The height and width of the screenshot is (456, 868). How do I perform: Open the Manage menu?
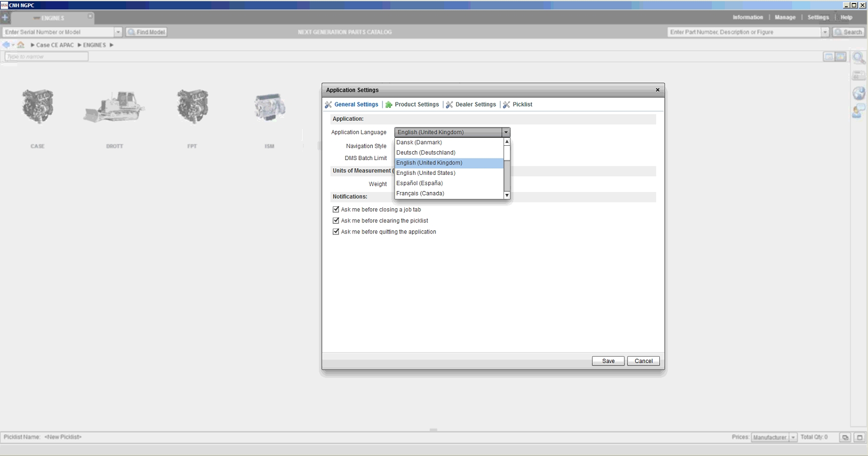tap(785, 17)
